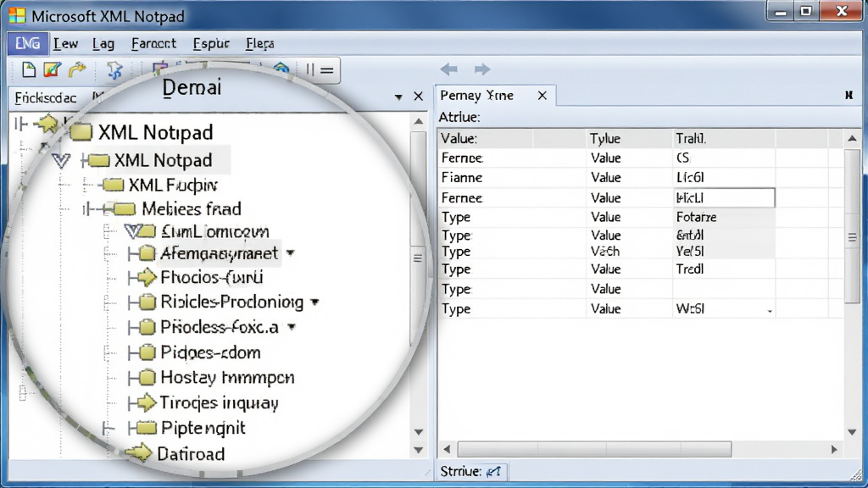Select the Mebiees fnad tree node
Image resolution: width=868 pixels, height=488 pixels.
[x=192, y=208]
